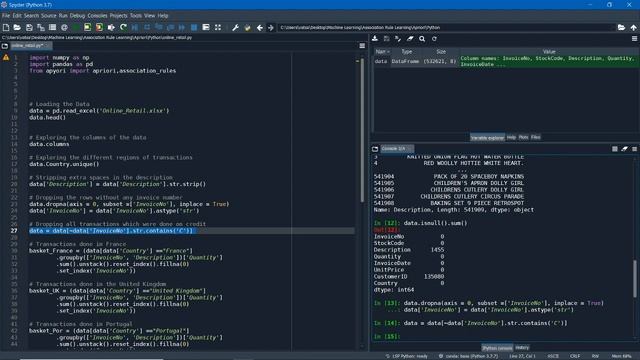Switch to the Plots pane tab
The image size is (640, 360).
point(523,138)
